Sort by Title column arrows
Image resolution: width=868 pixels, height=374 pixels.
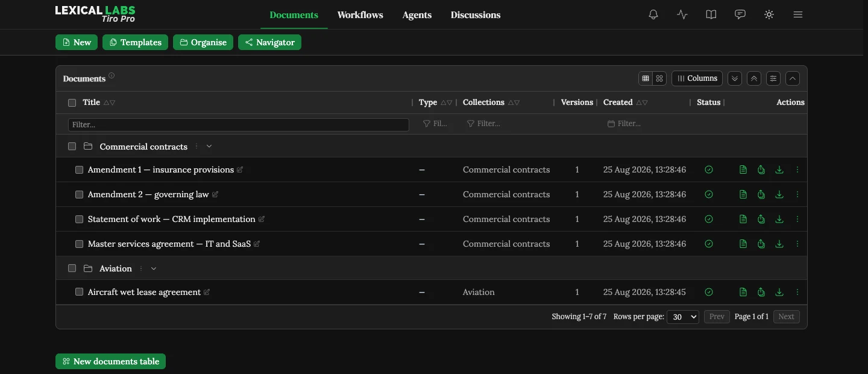[109, 103]
